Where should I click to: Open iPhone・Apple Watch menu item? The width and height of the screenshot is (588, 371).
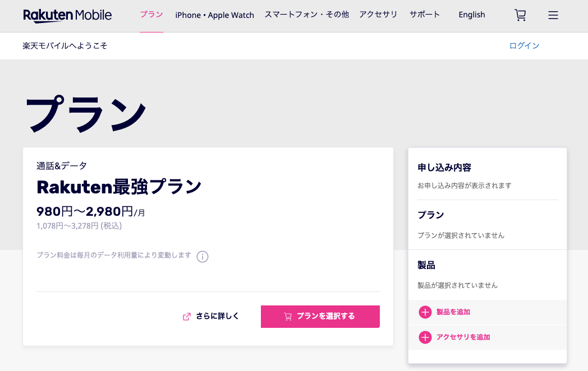(x=214, y=15)
